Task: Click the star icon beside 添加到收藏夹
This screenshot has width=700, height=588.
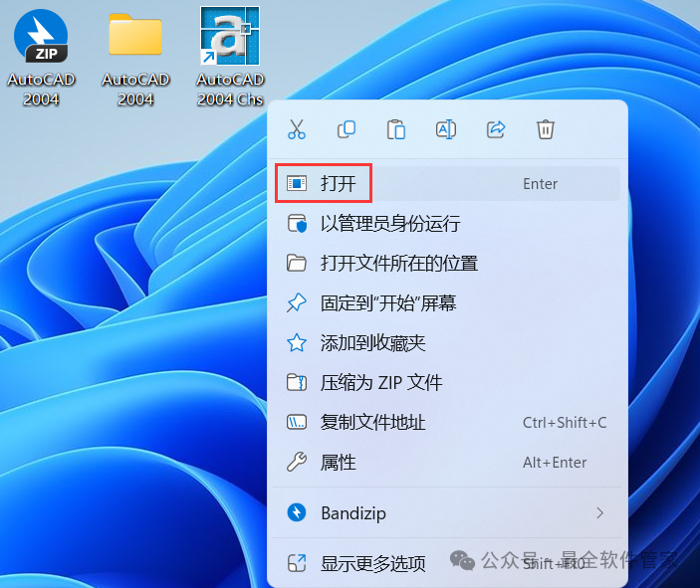Action: [297, 343]
